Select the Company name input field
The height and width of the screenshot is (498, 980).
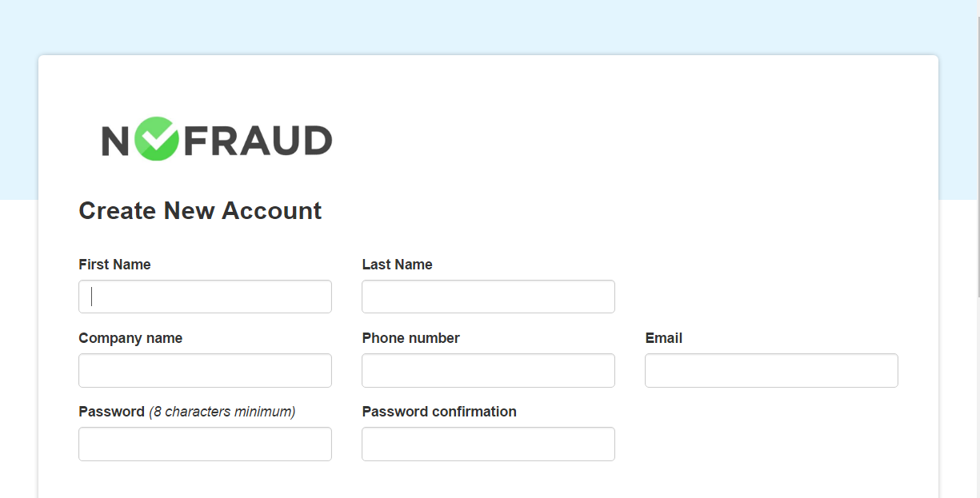coord(205,371)
